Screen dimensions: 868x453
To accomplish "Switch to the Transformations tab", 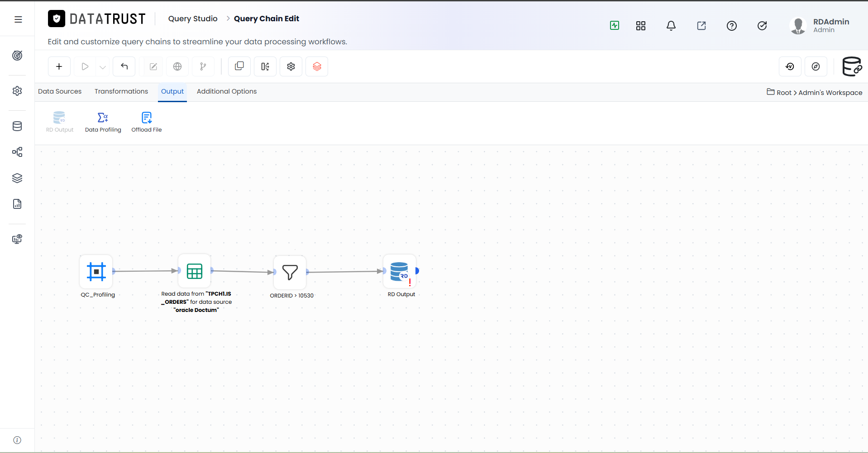I will point(121,91).
